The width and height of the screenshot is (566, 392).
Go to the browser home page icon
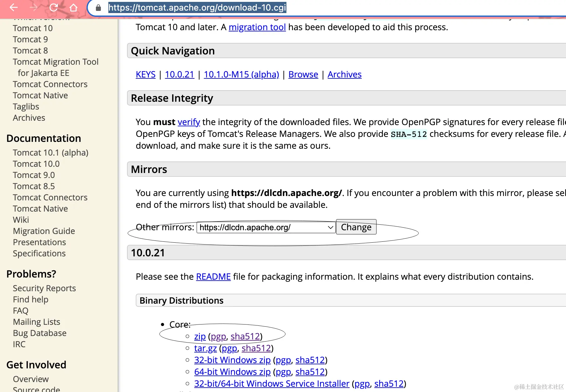[73, 7]
